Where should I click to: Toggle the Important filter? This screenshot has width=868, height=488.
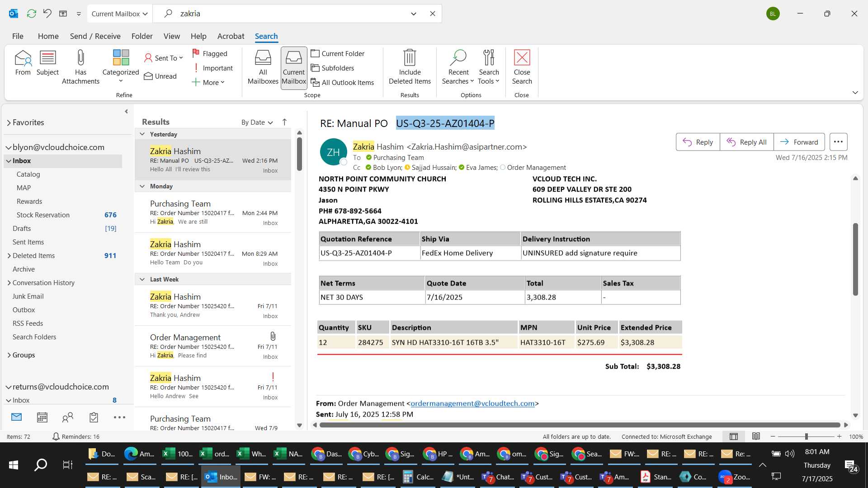212,68
